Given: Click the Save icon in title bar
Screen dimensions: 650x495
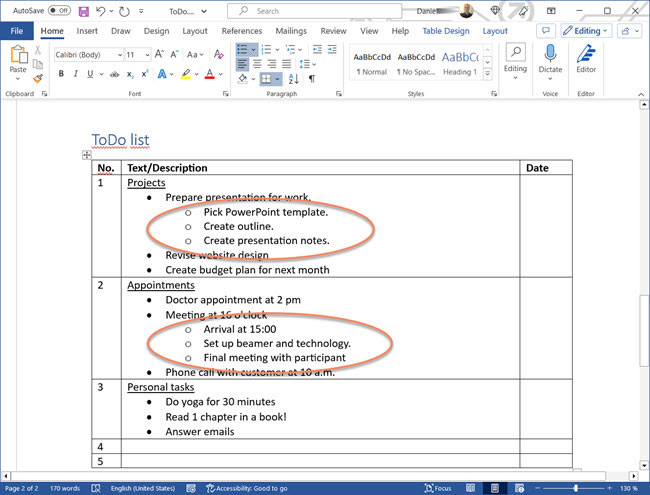Looking at the screenshot, I should pyautogui.click(x=84, y=11).
